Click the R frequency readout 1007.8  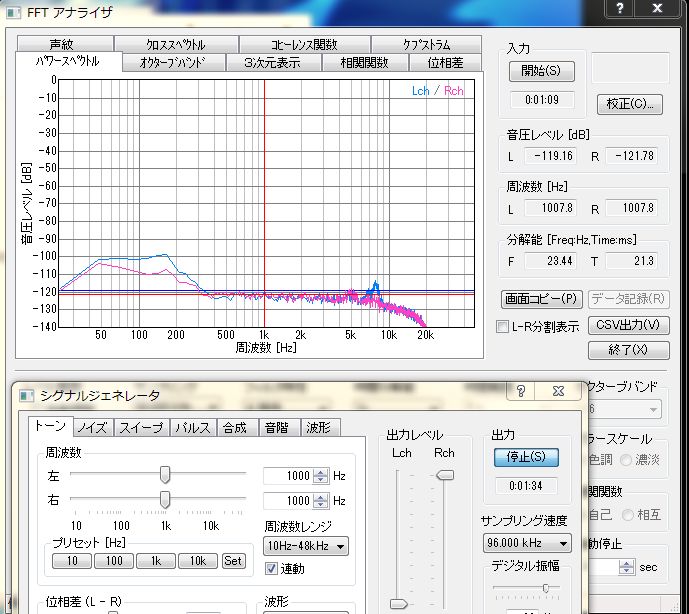631,207
